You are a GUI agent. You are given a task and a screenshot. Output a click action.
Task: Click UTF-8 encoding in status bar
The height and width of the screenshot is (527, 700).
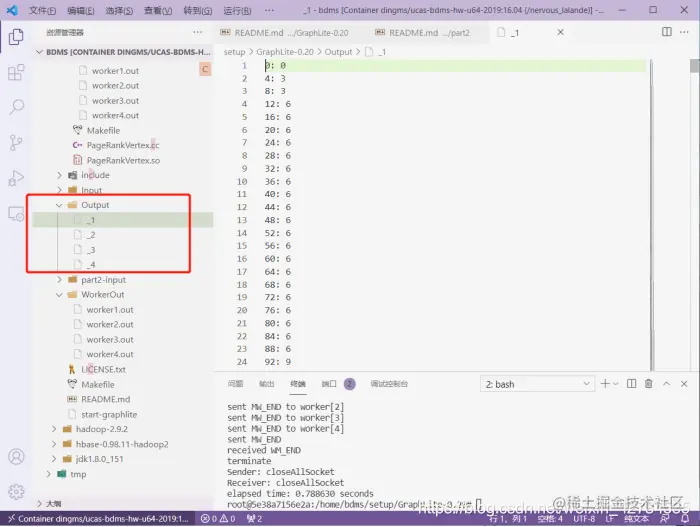click(x=584, y=519)
